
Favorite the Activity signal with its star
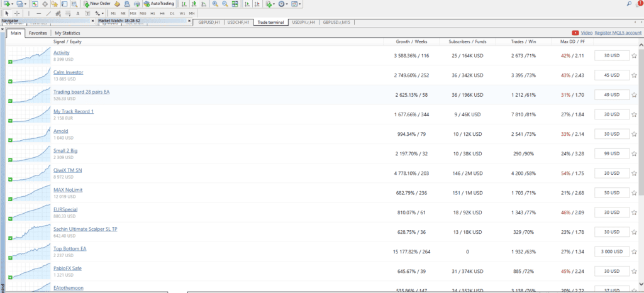634,55
